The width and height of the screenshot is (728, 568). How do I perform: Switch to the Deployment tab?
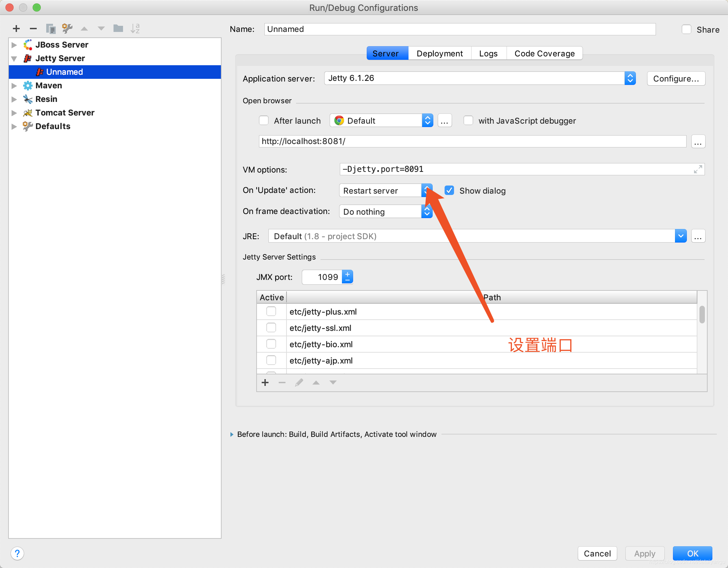pos(440,53)
